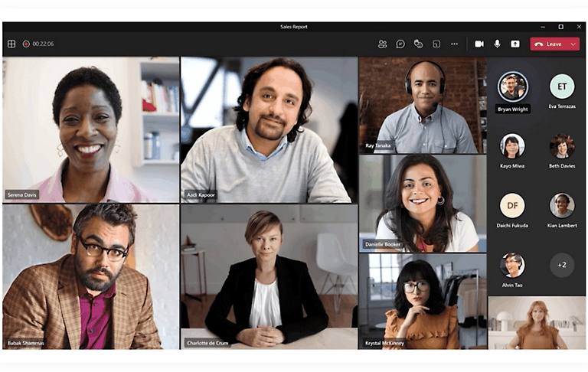Click the Babak Shammas name label

[26, 343]
